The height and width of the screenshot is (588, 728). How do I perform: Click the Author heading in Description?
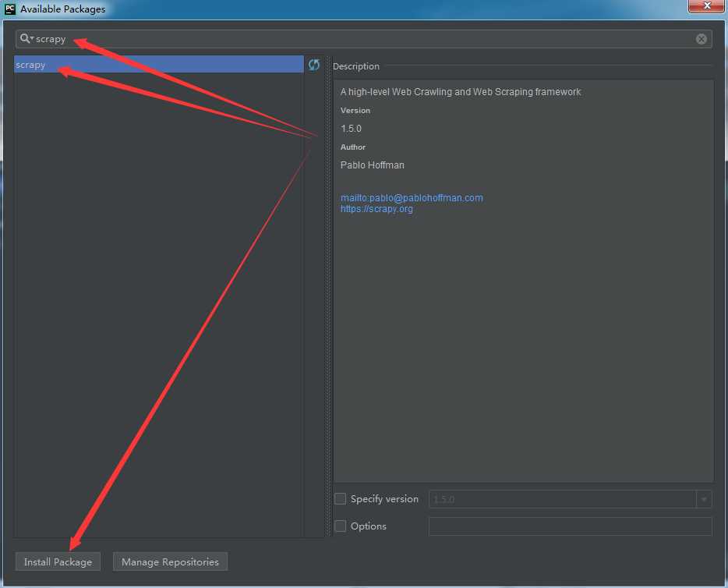click(353, 147)
